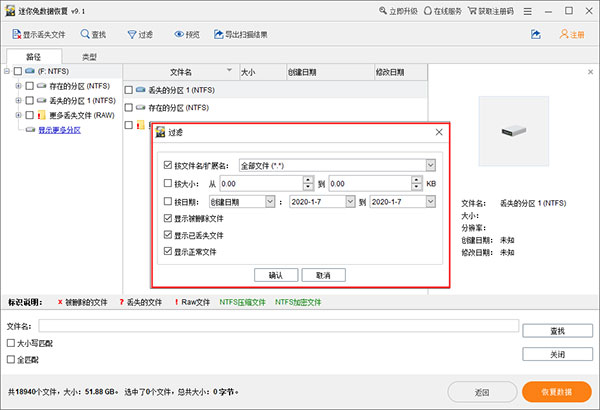600x410 pixels.
Task: Click the 显示丢失文件 toolbar icon
Action: pyautogui.click(x=13, y=34)
